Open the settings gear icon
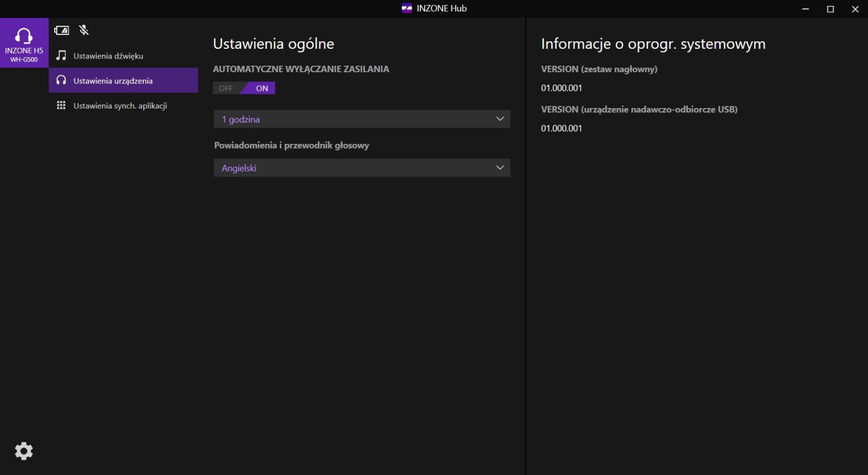Image resolution: width=868 pixels, height=475 pixels. [24, 451]
